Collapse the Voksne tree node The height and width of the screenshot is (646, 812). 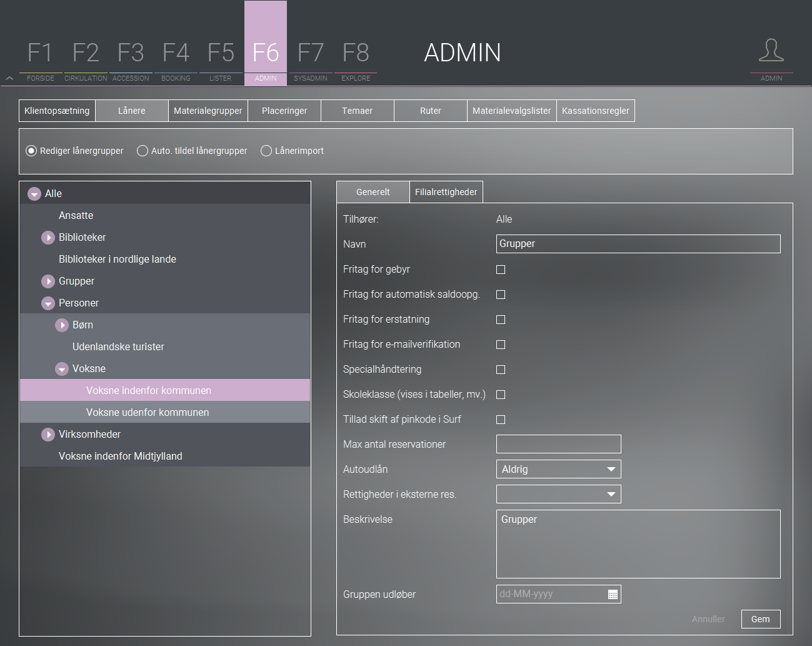tap(62, 369)
